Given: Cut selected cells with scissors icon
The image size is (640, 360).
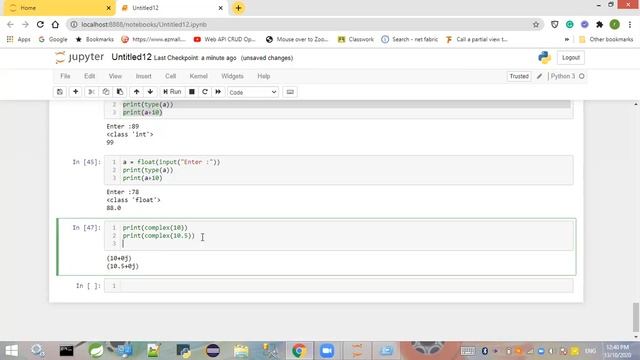Looking at the screenshot, I should (91, 92).
